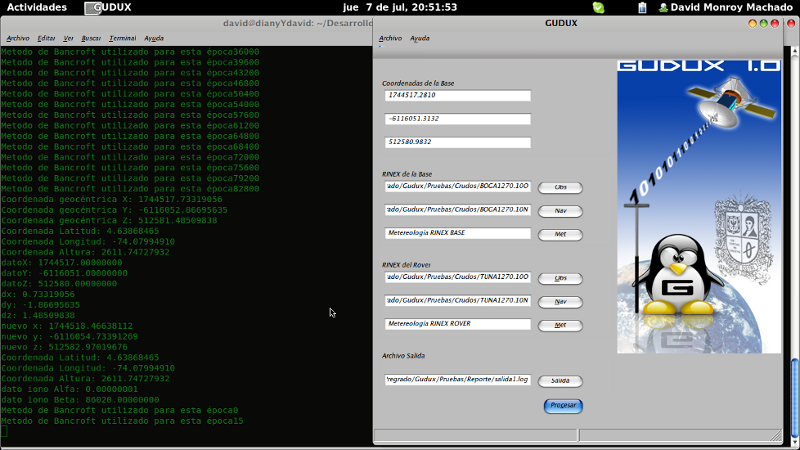Click base coordinate field 1744517.2810
This screenshot has height=450, width=800.
pos(458,95)
